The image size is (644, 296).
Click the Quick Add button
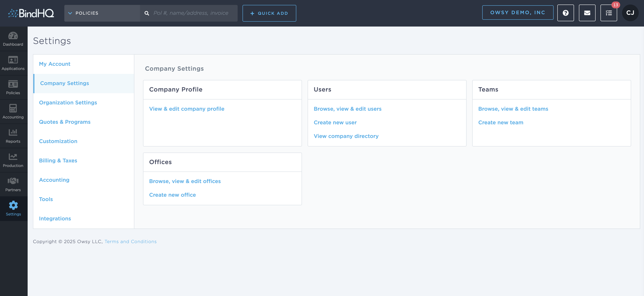click(x=269, y=13)
